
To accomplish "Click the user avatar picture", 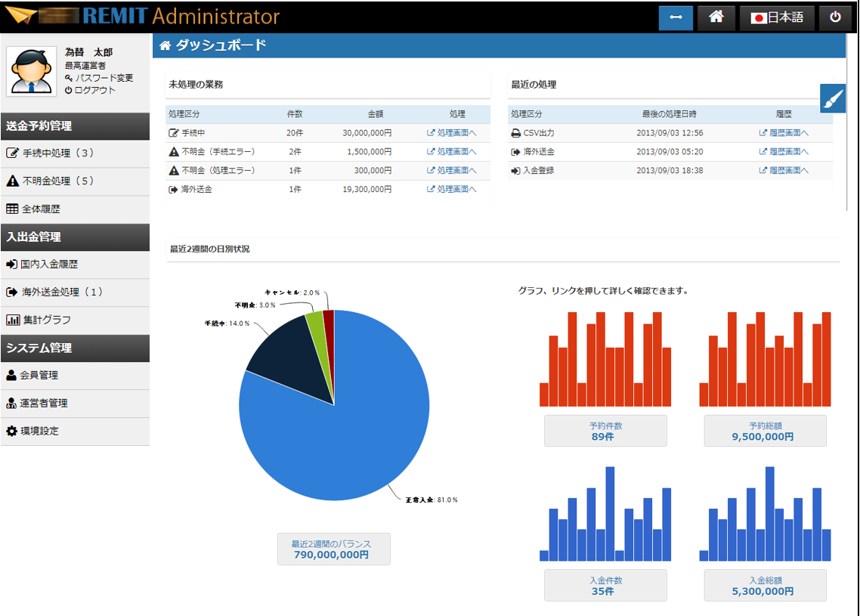I will tap(31, 71).
